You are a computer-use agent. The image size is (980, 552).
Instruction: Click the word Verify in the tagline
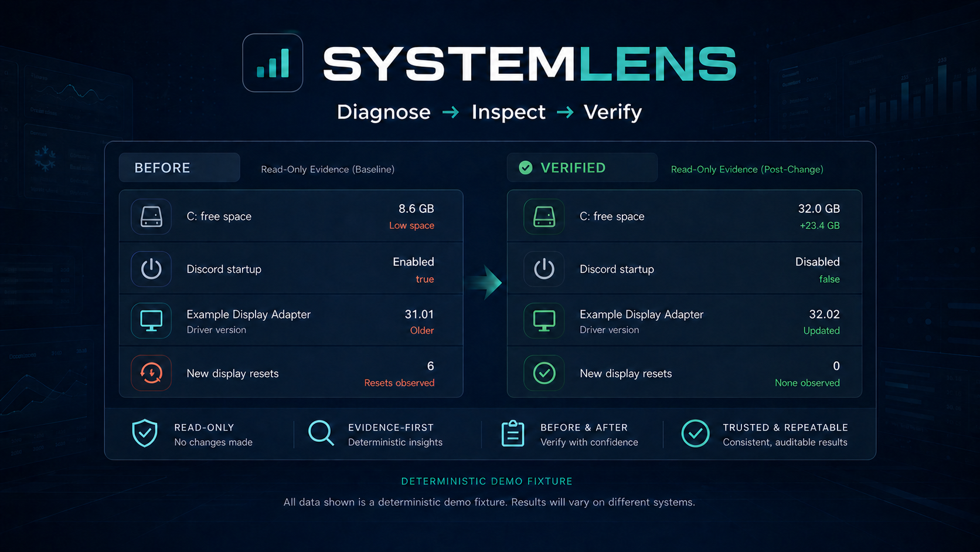(x=612, y=111)
